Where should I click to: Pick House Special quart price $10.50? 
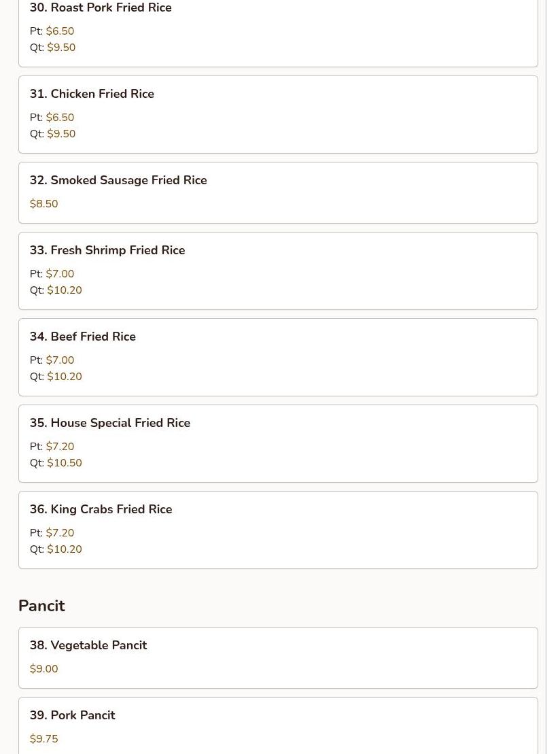pyautogui.click(x=65, y=462)
